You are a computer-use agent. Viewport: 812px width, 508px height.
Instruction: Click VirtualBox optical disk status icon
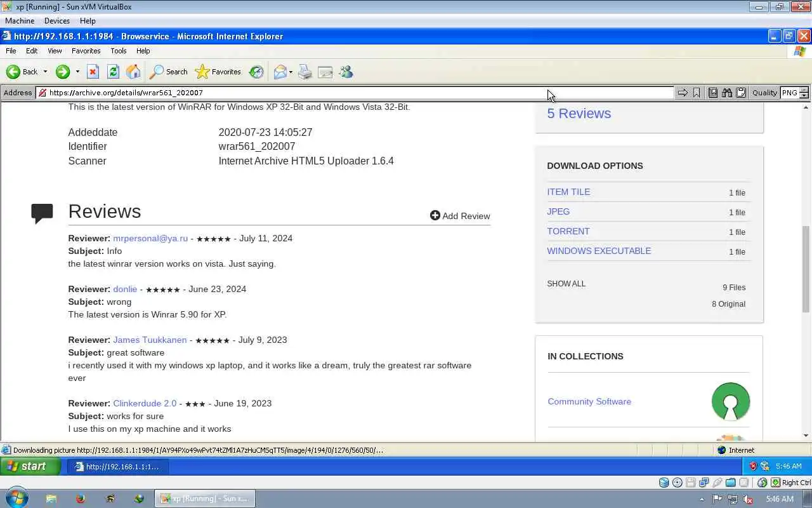[677, 483]
